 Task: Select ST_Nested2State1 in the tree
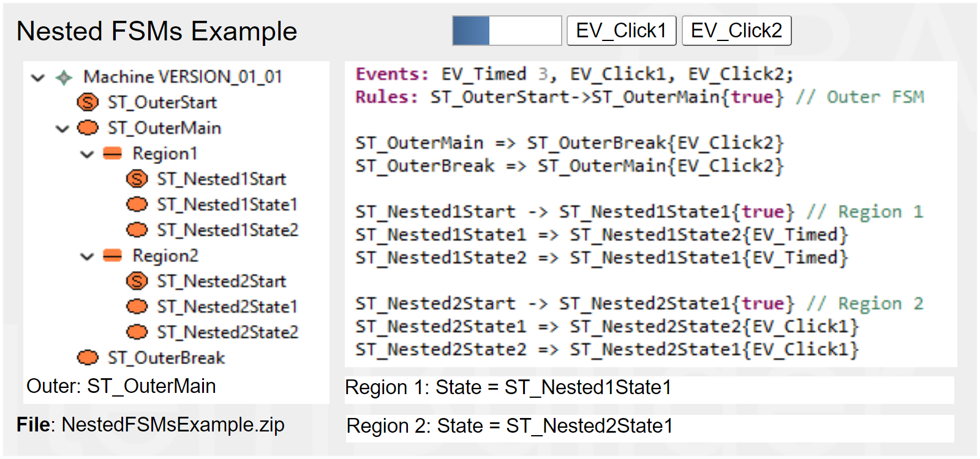[x=227, y=307]
